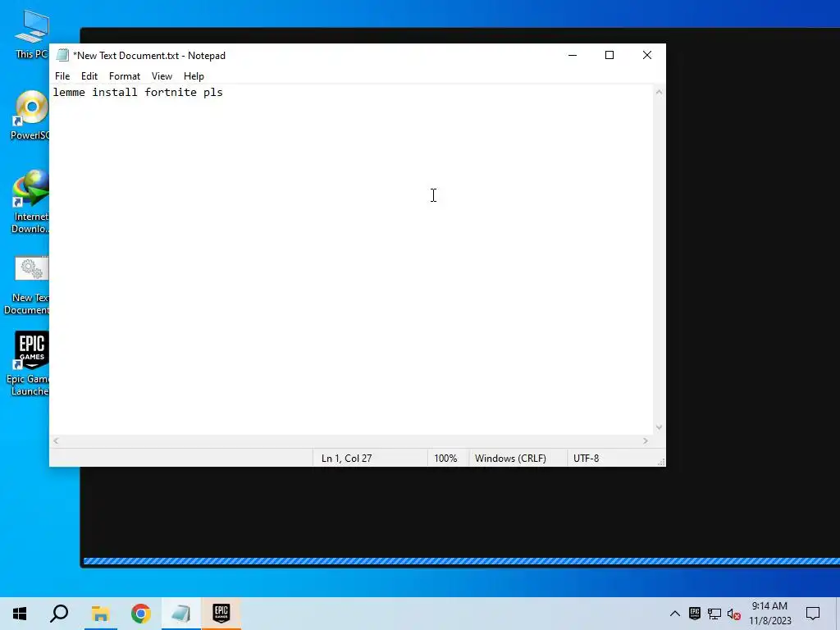
Task: Click the horizontal scrollbar right arrow
Action: point(646,441)
